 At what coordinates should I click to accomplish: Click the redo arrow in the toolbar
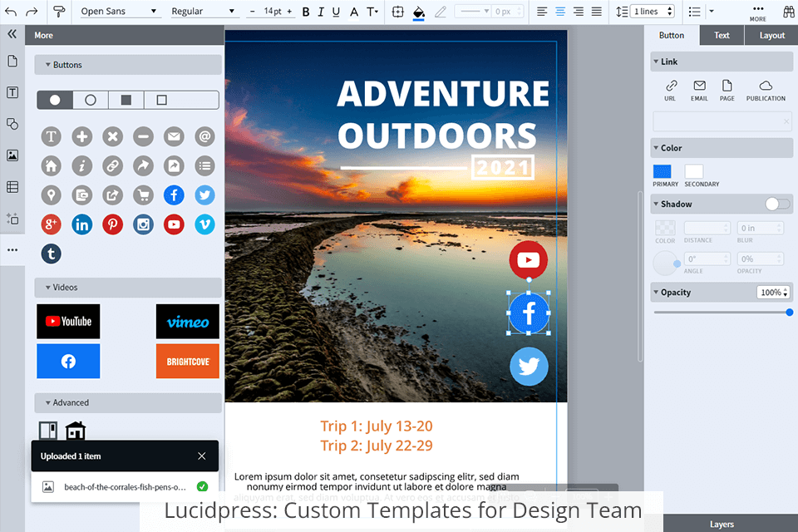click(32, 12)
